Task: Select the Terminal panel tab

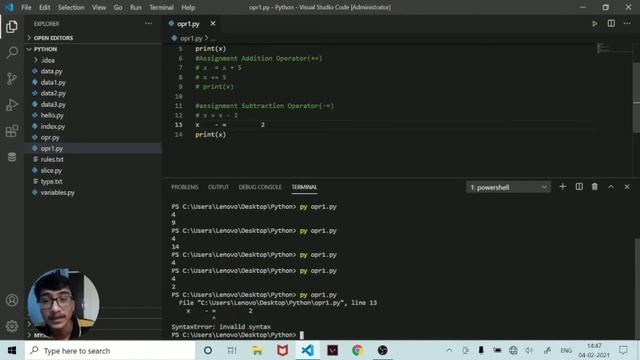Action: click(304, 187)
